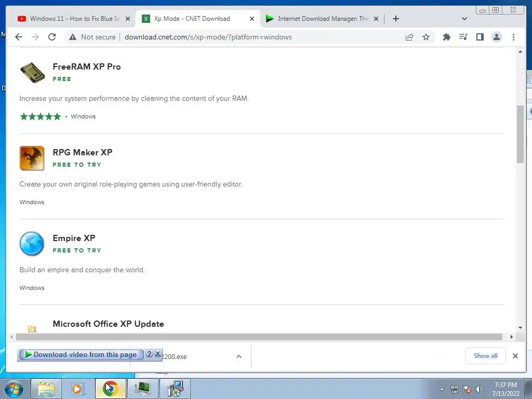This screenshot has width=532, height=399.
Task: Expand the downloaded exe file options
Action: click(239, 356)
